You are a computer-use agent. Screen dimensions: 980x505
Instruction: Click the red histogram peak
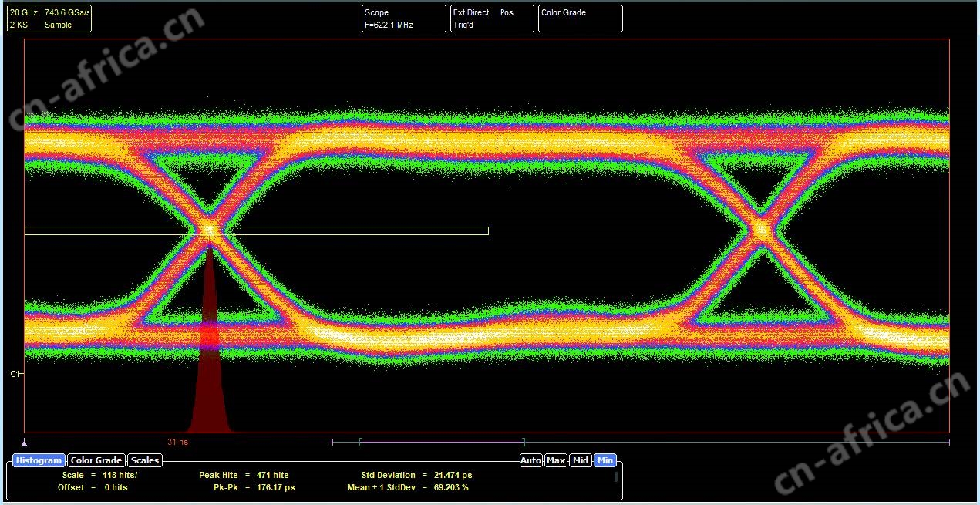click(x=209, y=339)
